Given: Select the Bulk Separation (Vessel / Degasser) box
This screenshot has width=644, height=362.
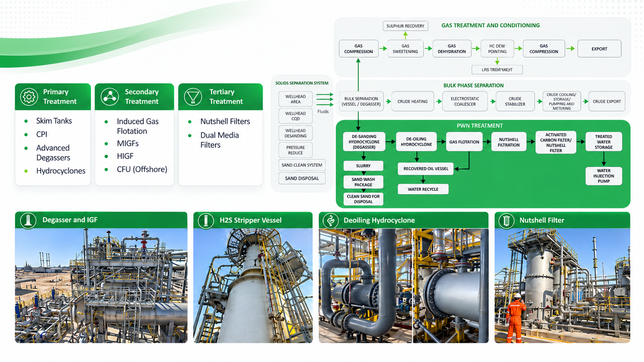Looking at the screenshot, I should (x=361, y=102).
